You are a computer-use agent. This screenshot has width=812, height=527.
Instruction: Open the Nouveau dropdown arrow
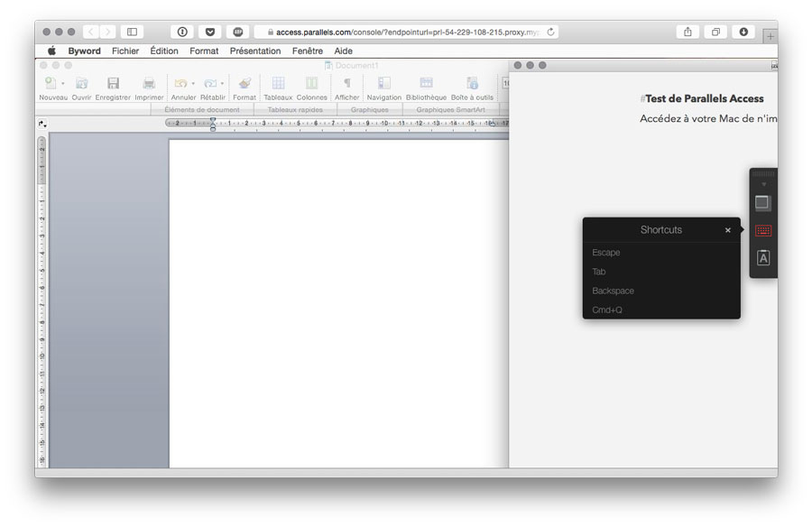pyautogui.click(x=63, y=83)
